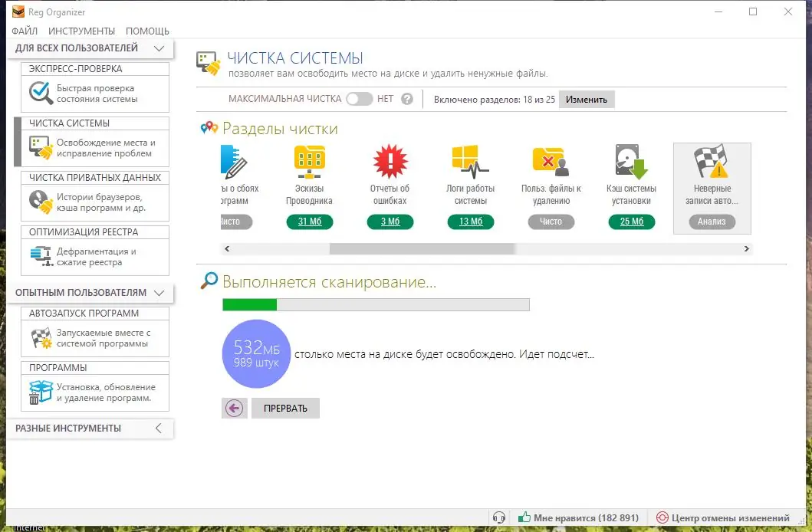Image resolution: width=812 pixels, height=532 pixels.
Task: Click the scrollbar left arrow
Action: [x=227, y=249]
